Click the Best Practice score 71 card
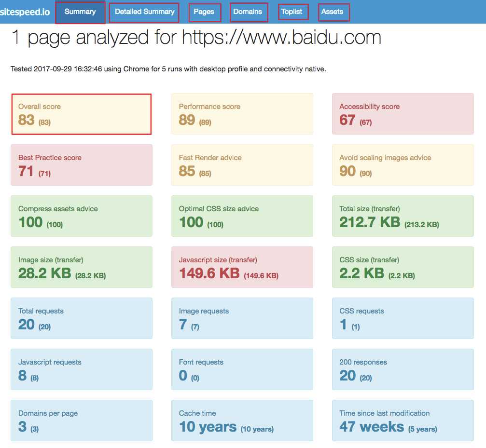Image resolution: width=486 pixels, height=448 pixels. (82, 165)
